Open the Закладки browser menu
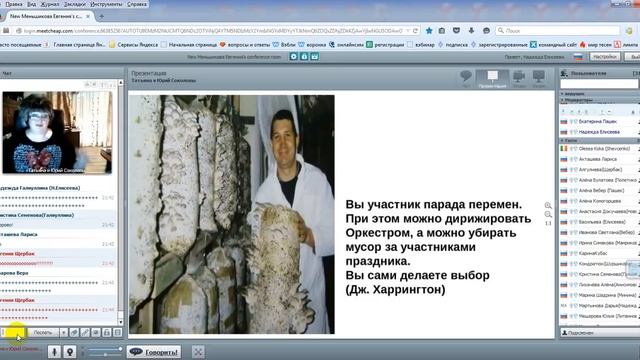This screenshot has width=640, height=360. tap(75, 4)
